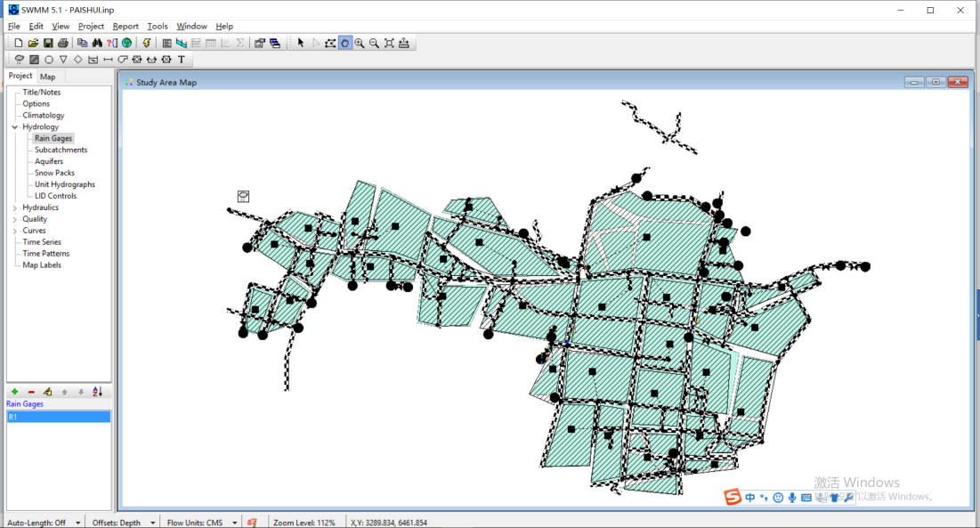Click the Add Subcatchment hatched square tool
The height and width of the screenshot is (528, 980).
click(34, 60)
